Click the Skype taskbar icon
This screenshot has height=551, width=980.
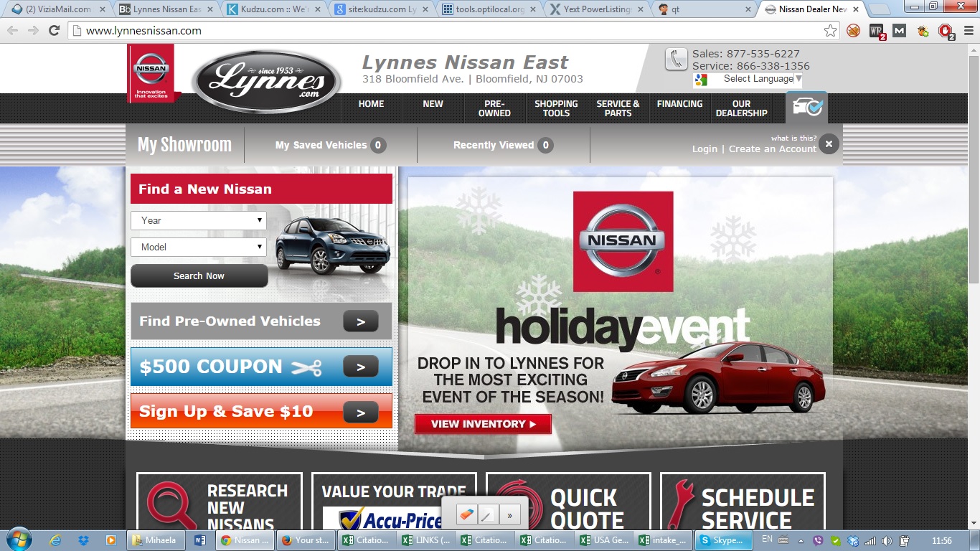click(x=723, y=540)
